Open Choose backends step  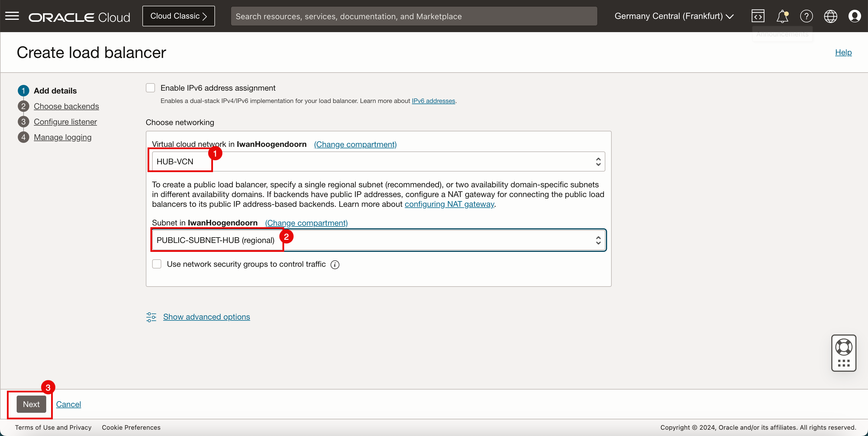pyautogui.click(x=66, y=106)
